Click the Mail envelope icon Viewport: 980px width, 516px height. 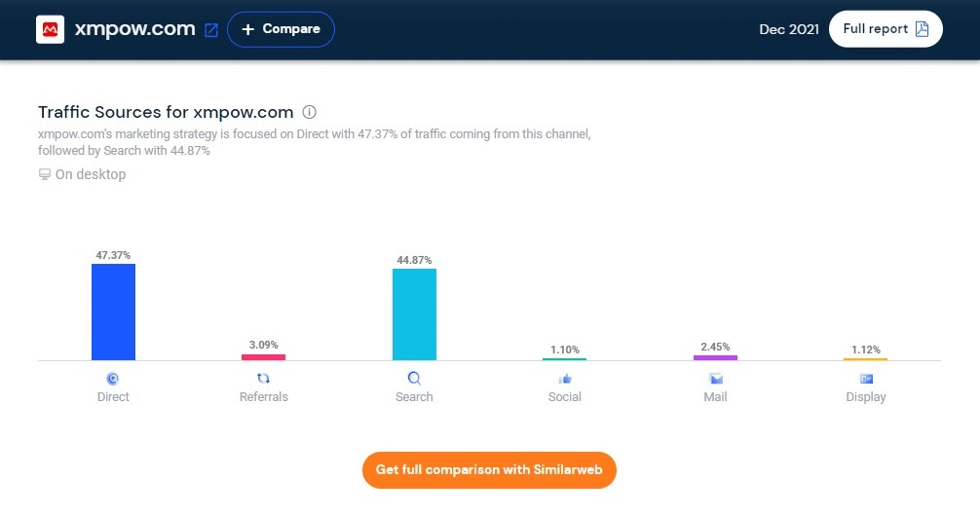coord(715,379)
